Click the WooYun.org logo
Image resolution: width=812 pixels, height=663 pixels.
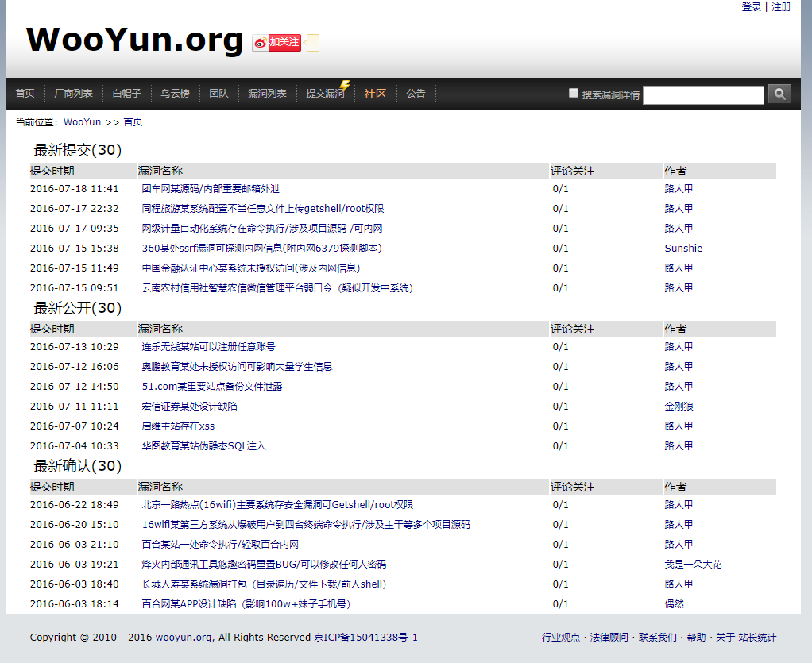(x=134, y=40)
